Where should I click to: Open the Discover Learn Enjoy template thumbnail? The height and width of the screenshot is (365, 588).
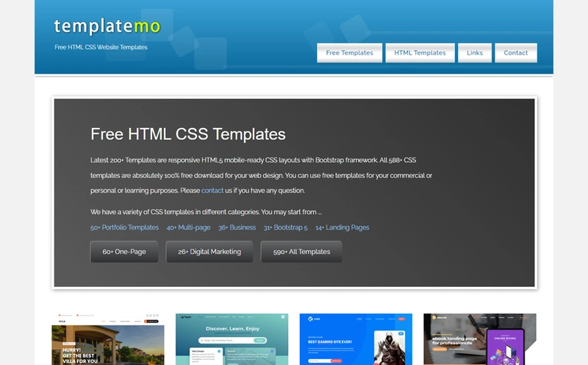click(232, 339)
